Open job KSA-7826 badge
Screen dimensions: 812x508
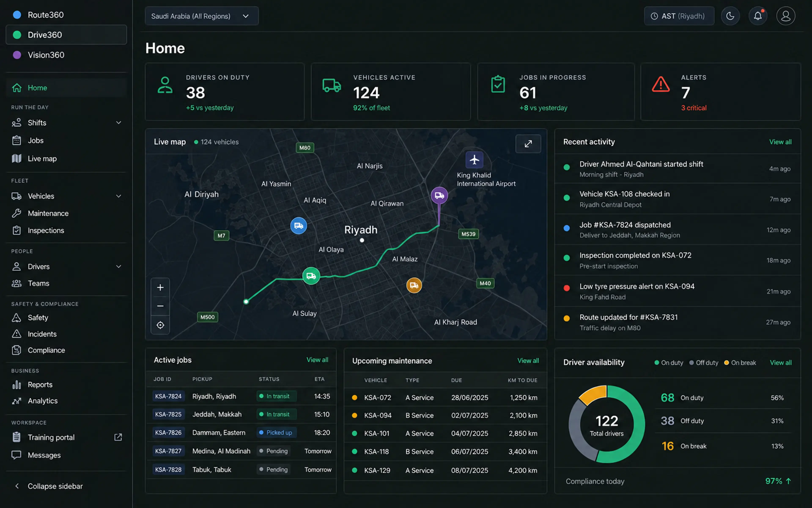click(168, 432)
